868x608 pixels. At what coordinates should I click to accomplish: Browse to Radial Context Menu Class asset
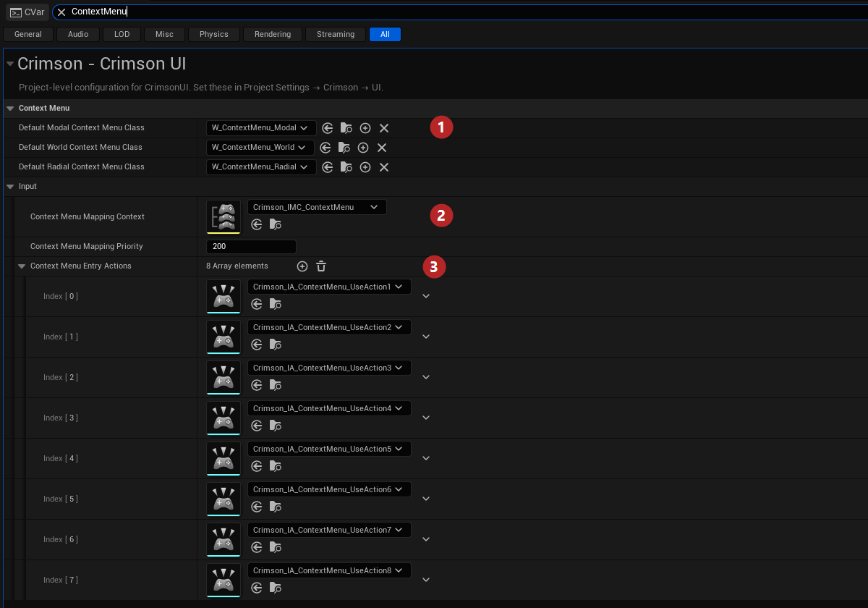click(x=346, y=167)
